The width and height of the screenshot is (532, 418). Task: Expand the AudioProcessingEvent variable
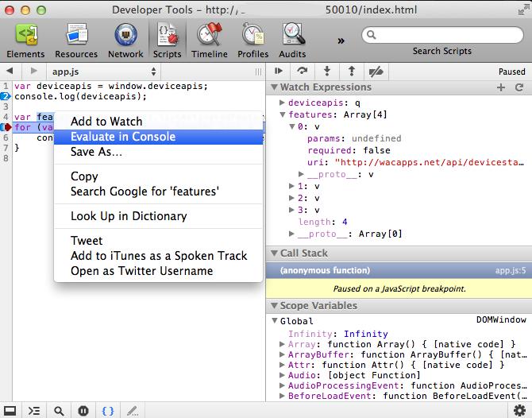tap(282, 385)
